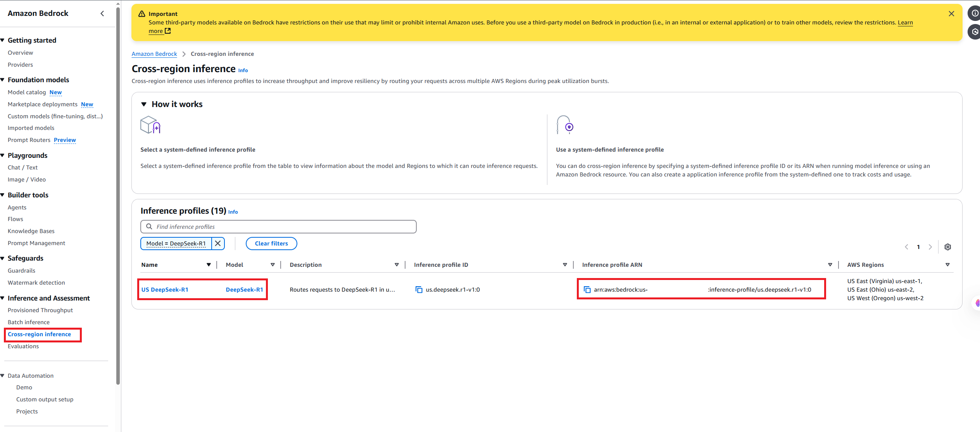980x432 pixels.
Task: Open Prompt Routers in sidebar
Action: click(x=29, y=140)
